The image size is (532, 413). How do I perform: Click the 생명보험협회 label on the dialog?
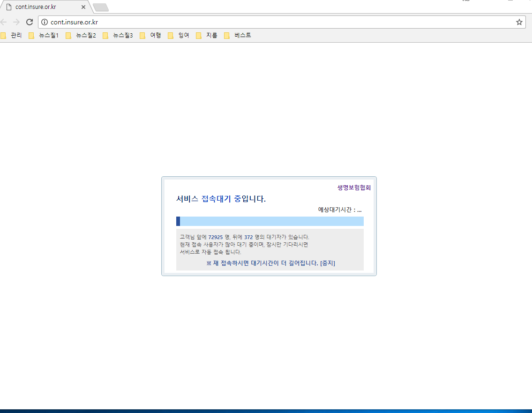click(x=354, y=188)
